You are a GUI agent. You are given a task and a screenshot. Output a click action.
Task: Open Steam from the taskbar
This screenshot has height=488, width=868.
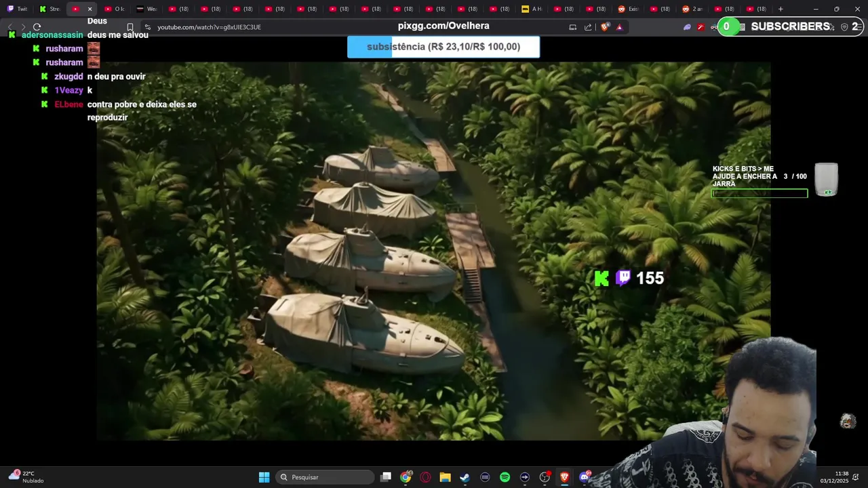(465, 477)
